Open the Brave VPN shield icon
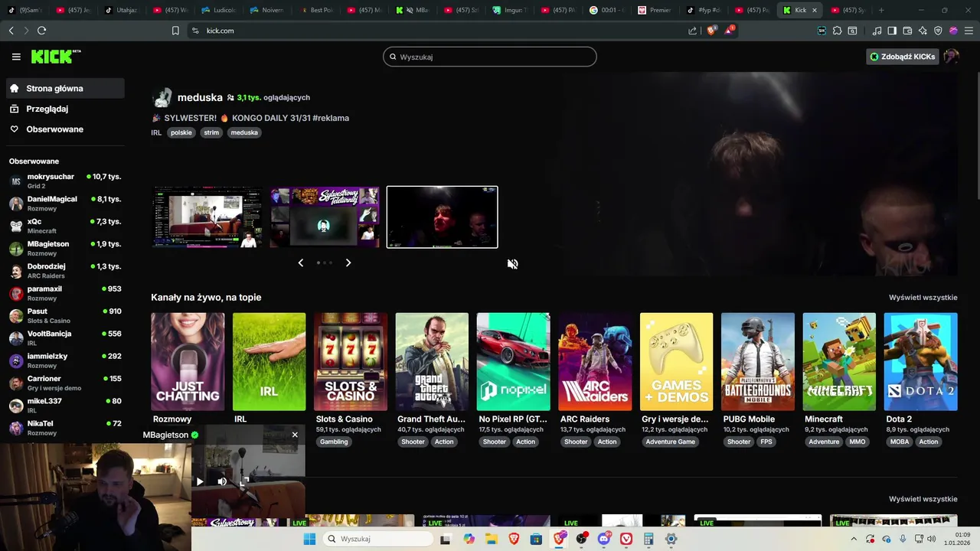This screenshot has height=551, width=980. (x=938, y=31)
